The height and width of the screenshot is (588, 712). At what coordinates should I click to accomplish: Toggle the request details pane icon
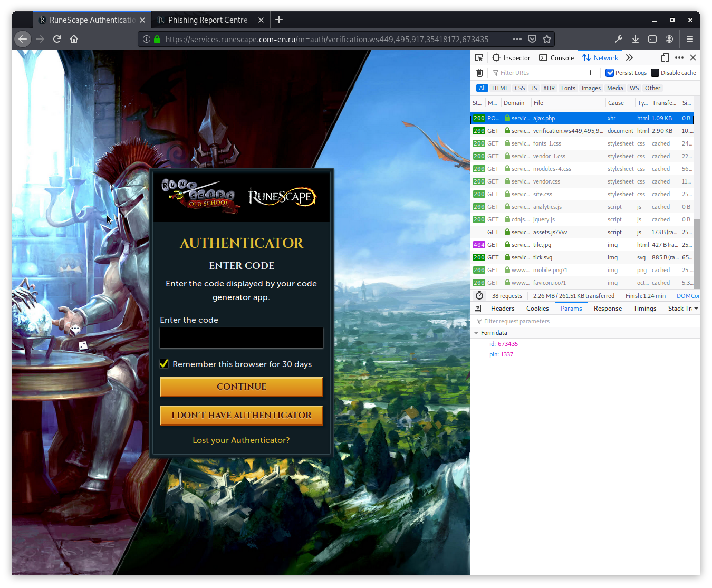[478, 309]
